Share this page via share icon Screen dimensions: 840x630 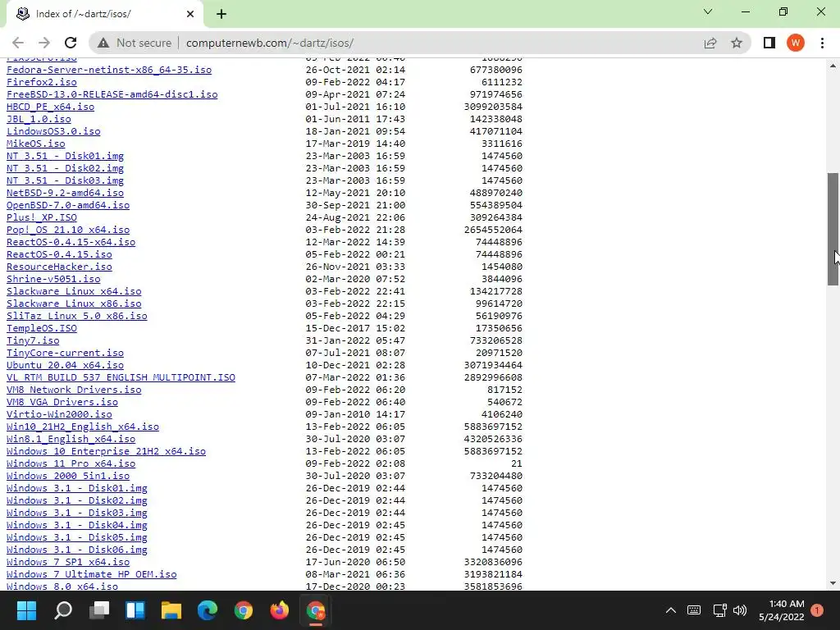710,43
